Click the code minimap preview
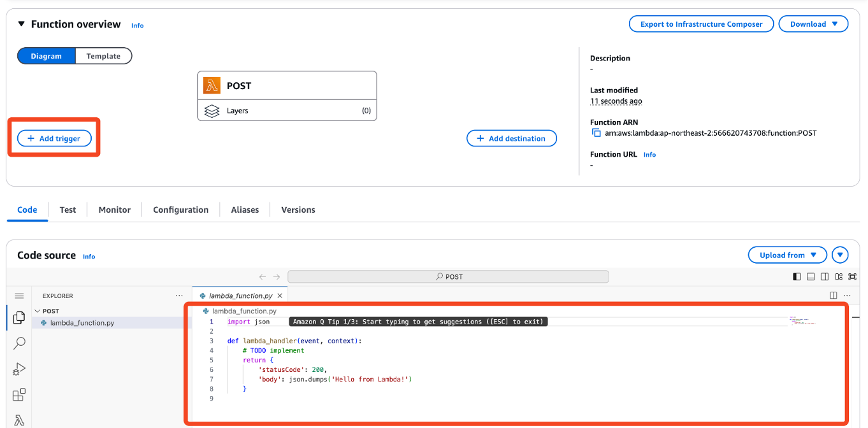The height and width of the screenshot is (428, 868). pos(802,320)
